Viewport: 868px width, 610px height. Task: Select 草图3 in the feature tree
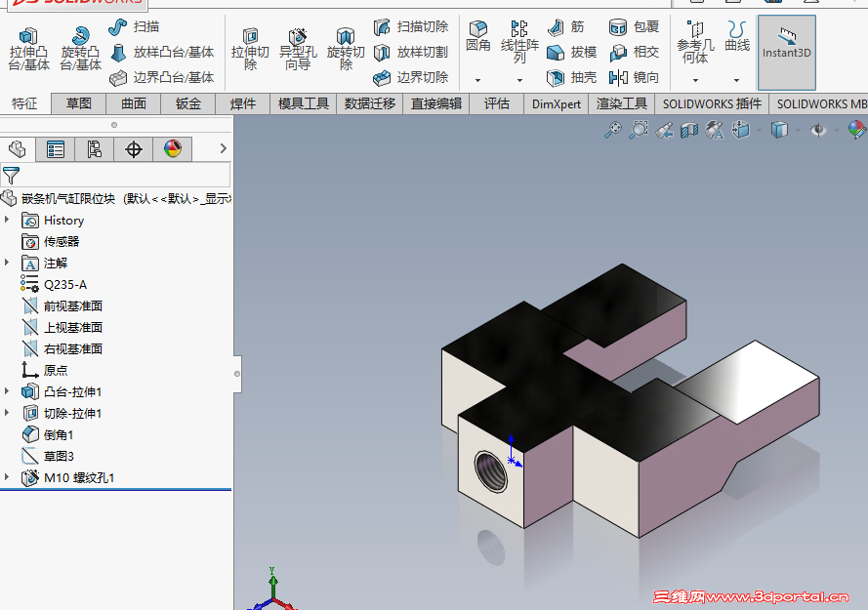[48, 456]
